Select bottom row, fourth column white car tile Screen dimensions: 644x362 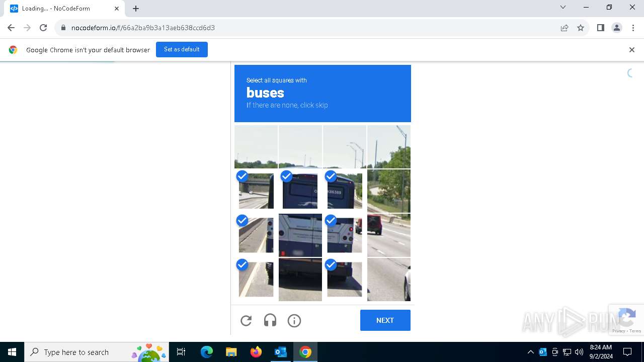389,280
